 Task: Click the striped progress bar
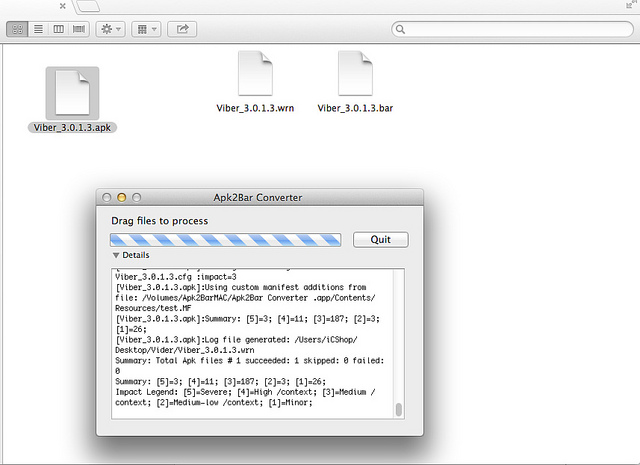(x=225, y=240)
